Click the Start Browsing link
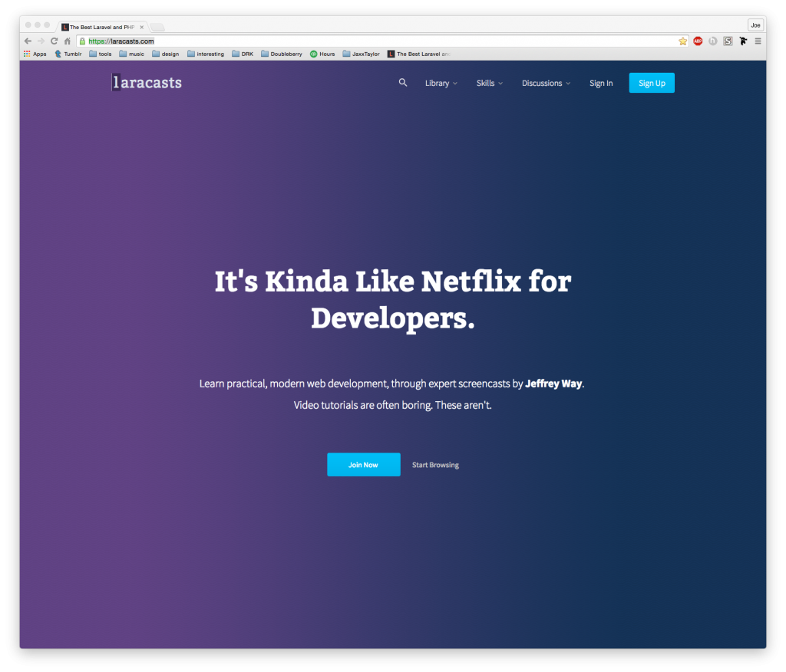Viewport: 786px width, 672px height. tap(435, 465)
